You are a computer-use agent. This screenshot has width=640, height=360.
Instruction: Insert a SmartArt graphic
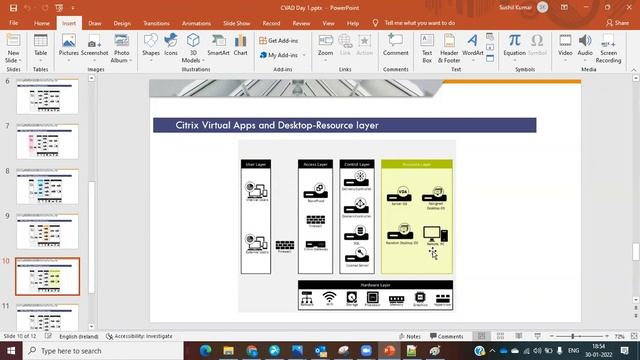(218, 45)
